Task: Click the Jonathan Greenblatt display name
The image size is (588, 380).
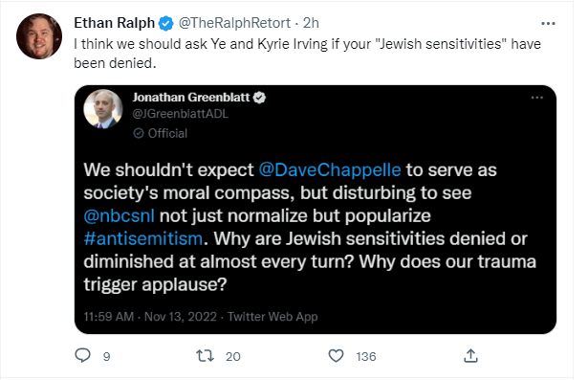Action: (x=191, y=98)
